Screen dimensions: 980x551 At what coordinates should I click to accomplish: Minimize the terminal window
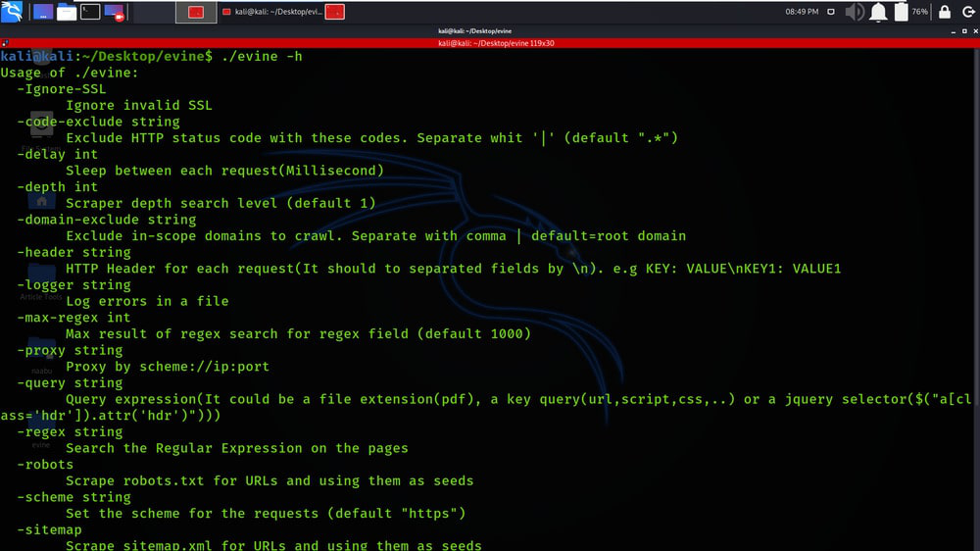(x=954, y=31)
